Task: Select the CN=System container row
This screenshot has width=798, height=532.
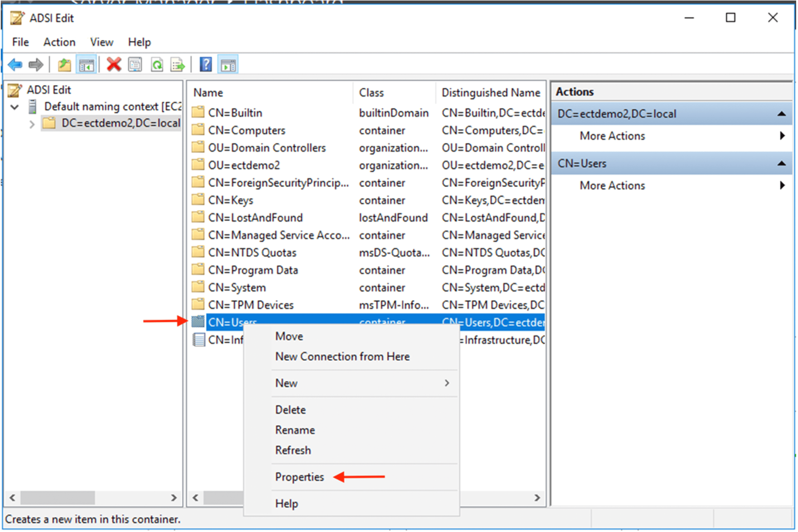Action: 368,288
